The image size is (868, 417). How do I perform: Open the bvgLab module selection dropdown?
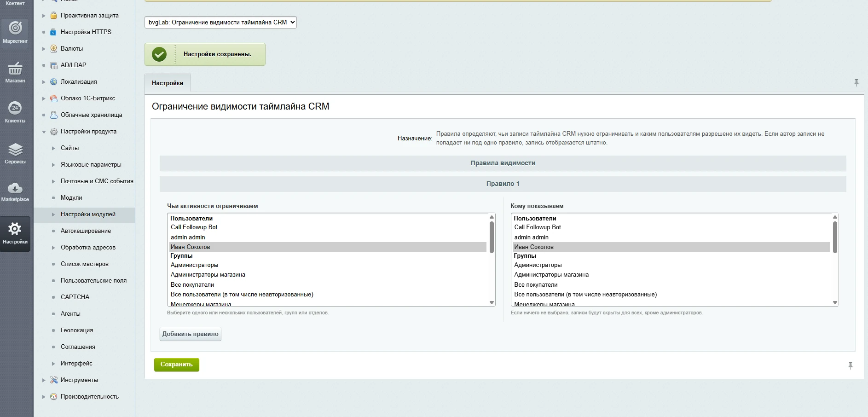(220, 22)
